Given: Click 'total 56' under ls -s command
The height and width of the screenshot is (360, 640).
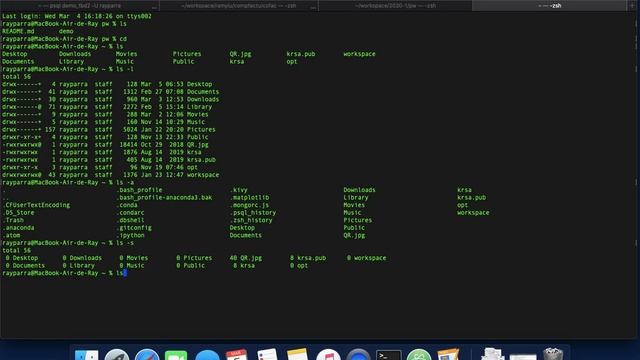Looking at the screenshot, I should [16, 251].
